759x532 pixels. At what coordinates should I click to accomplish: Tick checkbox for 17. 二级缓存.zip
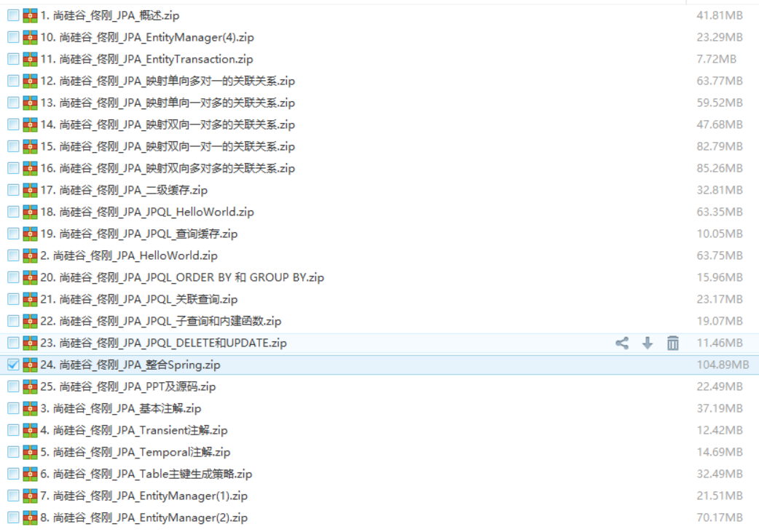(13, 190)
